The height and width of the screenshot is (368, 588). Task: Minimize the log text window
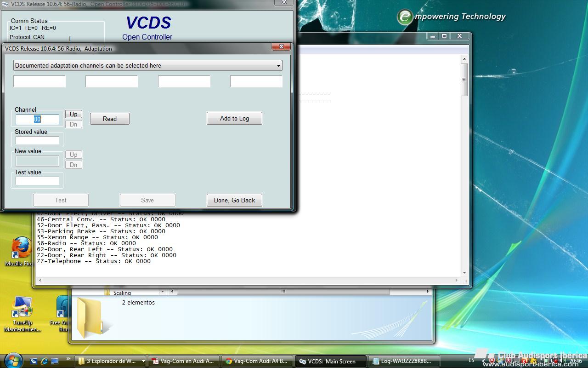pos(432,36)
